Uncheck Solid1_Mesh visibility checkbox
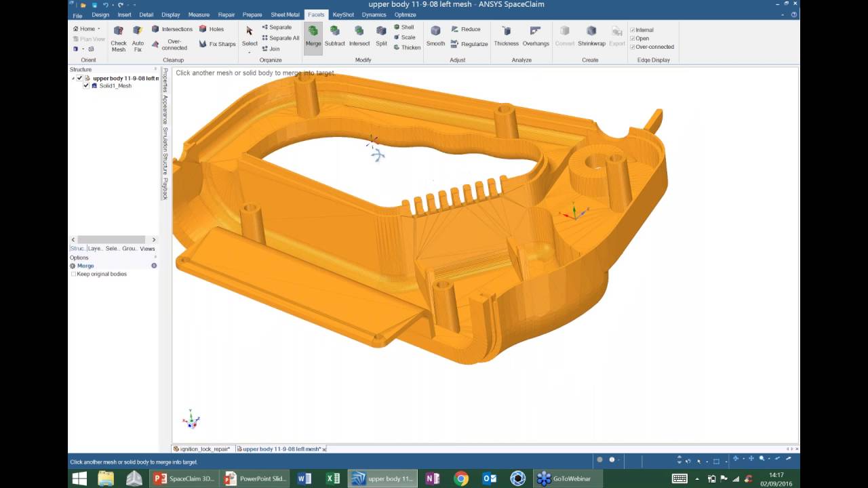868x488 pixels. click(x=85, y=85)
